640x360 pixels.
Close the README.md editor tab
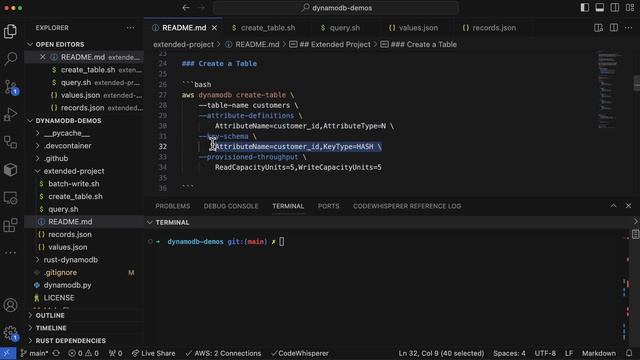(x=214, y=28)
